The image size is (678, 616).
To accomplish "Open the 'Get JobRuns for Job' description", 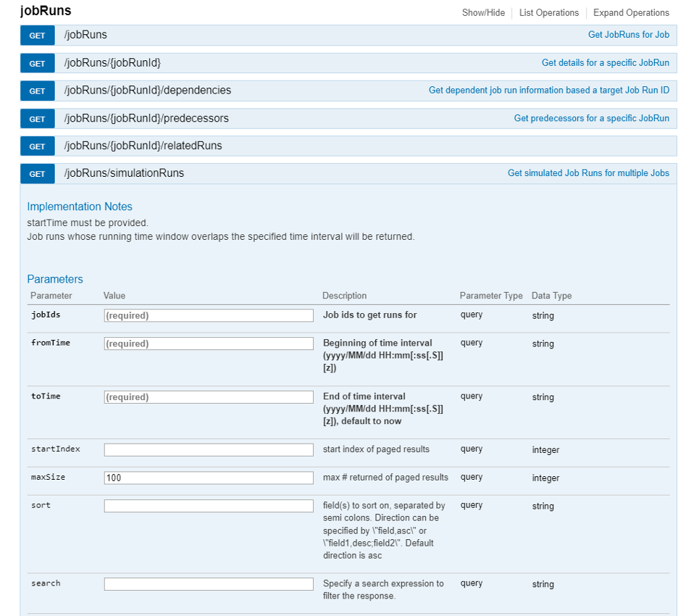I will click(x=628, y=35).
